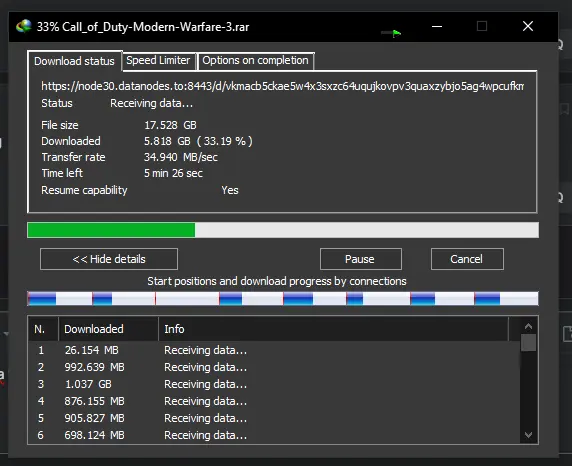Minimize the download window
572x466 pixels.
tap(437, 26)
